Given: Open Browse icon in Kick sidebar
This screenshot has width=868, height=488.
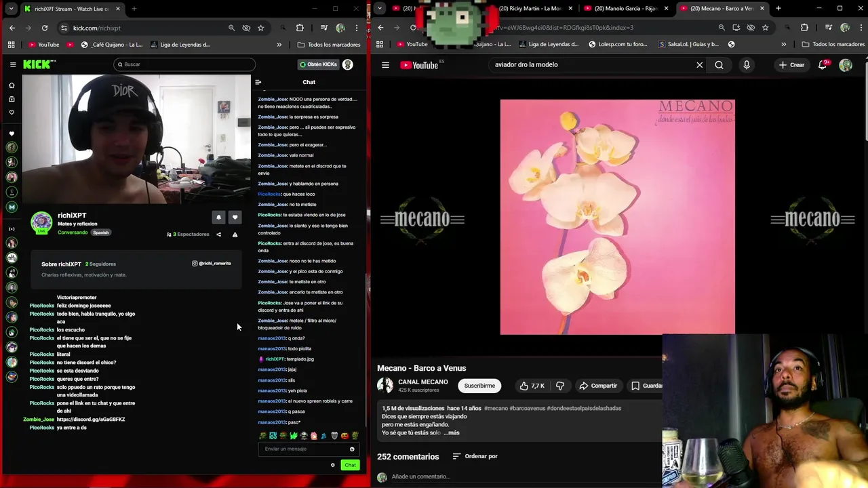Looking at the screenshot, I should tap(12, 99).
